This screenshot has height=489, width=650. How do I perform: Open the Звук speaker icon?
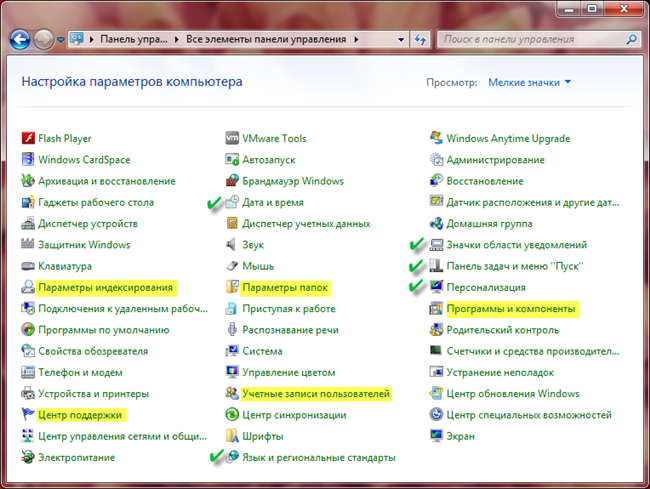coord(232,244)
